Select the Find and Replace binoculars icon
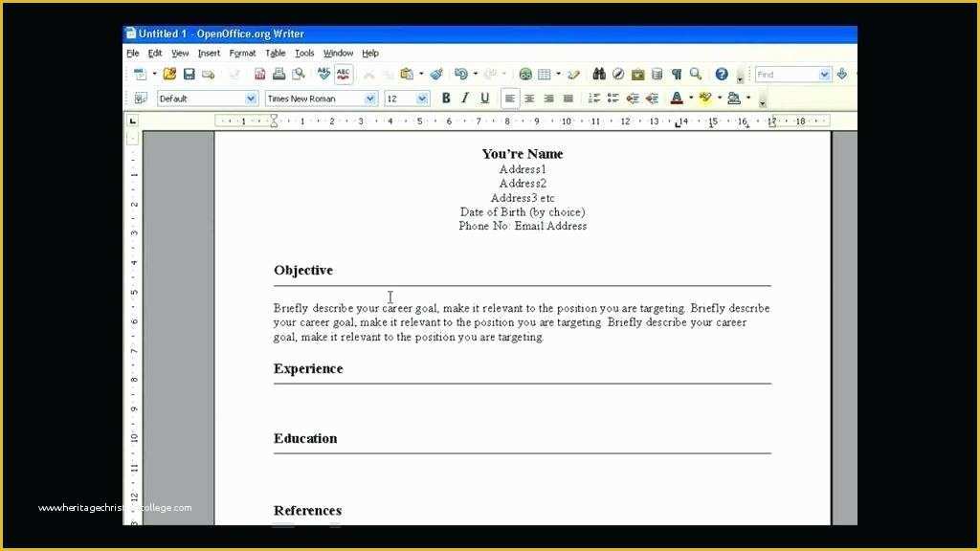Image resolution: width=980 pixels, height=551 pixels. [x=598, y=74]
